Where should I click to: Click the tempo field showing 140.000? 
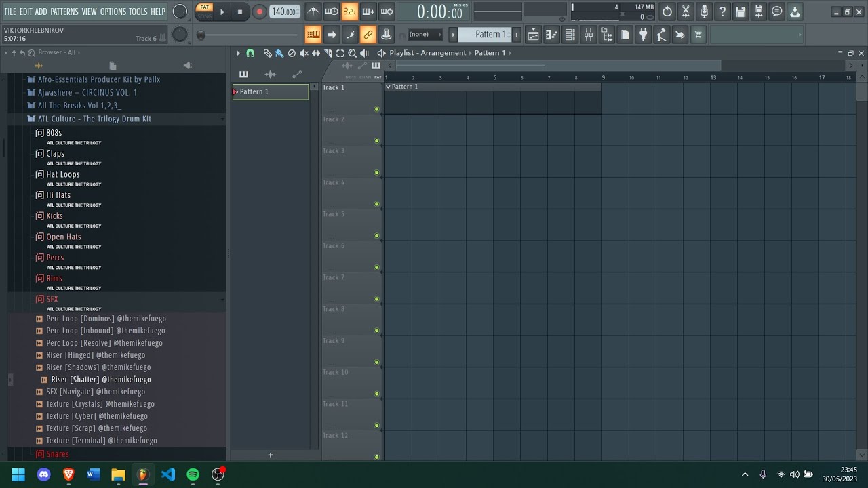click(x=285, y=12)
